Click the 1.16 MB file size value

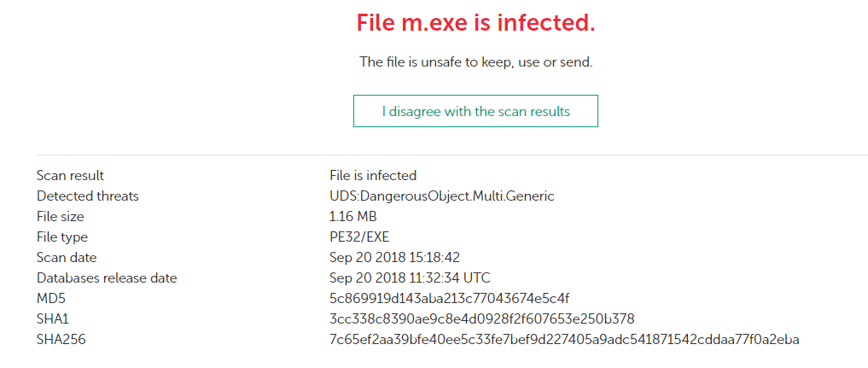click(x=353, y=217)
